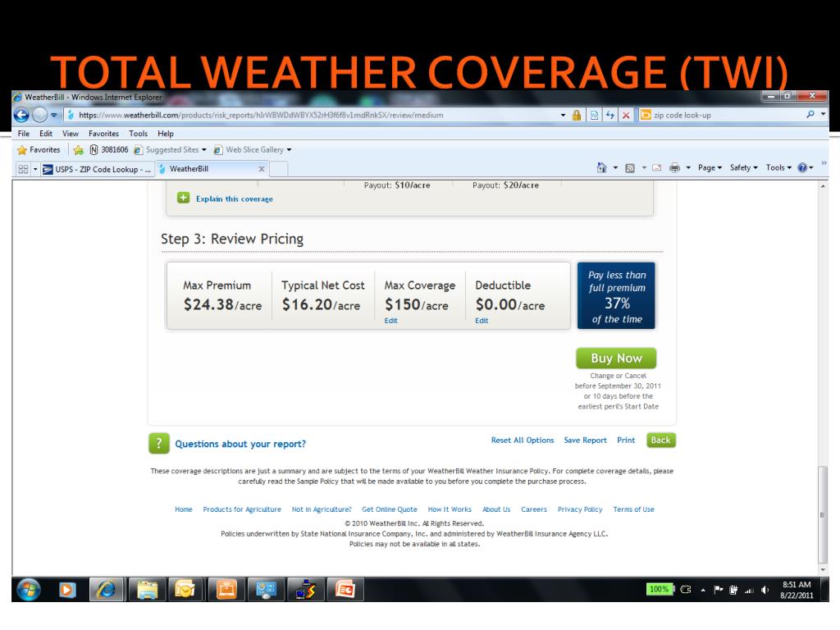Click the green Back button
Viewport: 840px width, 630px height.
(660, 440)
